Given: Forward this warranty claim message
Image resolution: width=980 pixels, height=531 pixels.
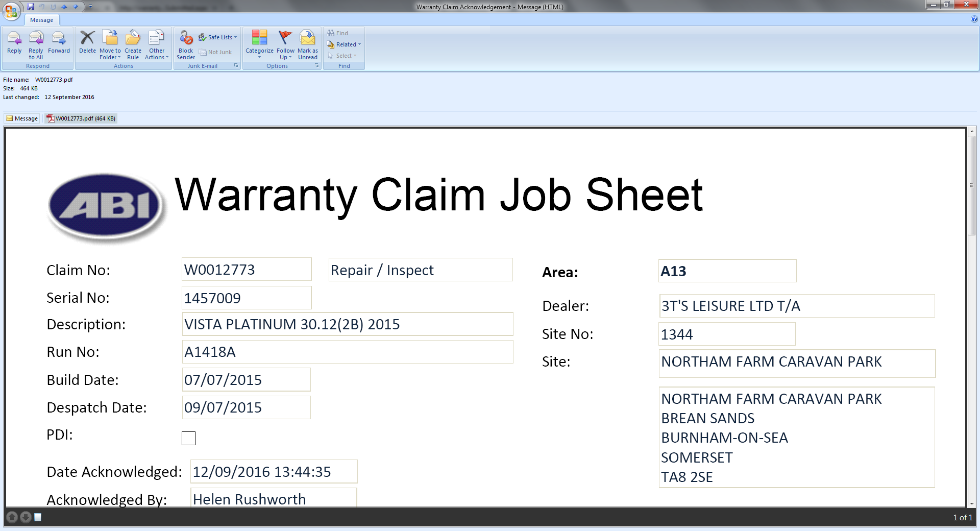Looking at the screenshot, I should (x=59, y=43).
